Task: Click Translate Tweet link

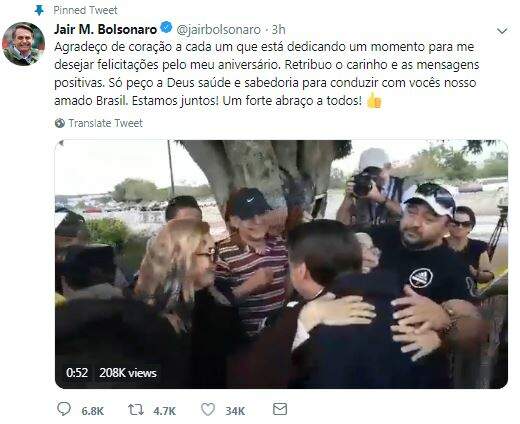Action: [105, 123]
